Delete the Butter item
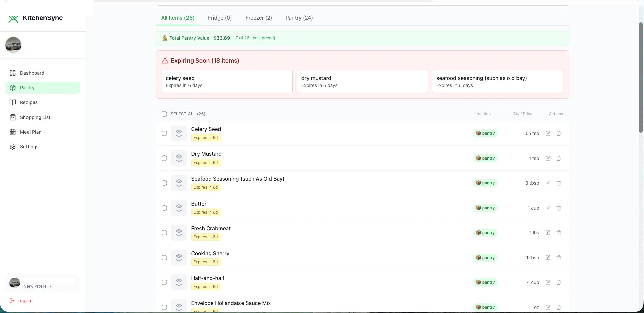This screenshot has width=644, height=313. (x=559, y=208)
